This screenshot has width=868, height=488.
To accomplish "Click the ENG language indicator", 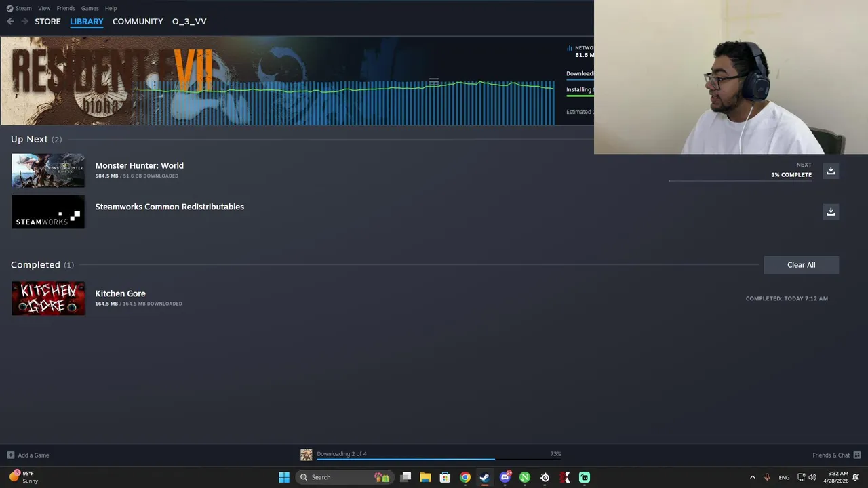I will (x=784, y=478).
